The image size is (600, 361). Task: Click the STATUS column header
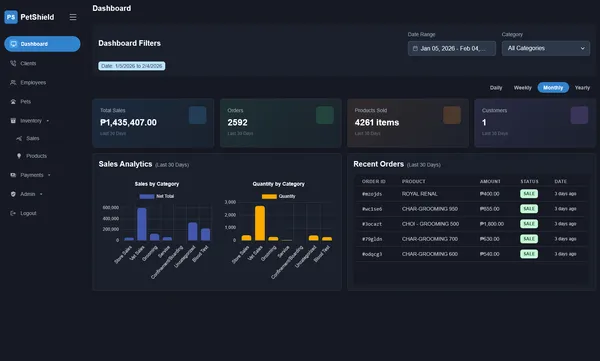click(x=529, y=181)
